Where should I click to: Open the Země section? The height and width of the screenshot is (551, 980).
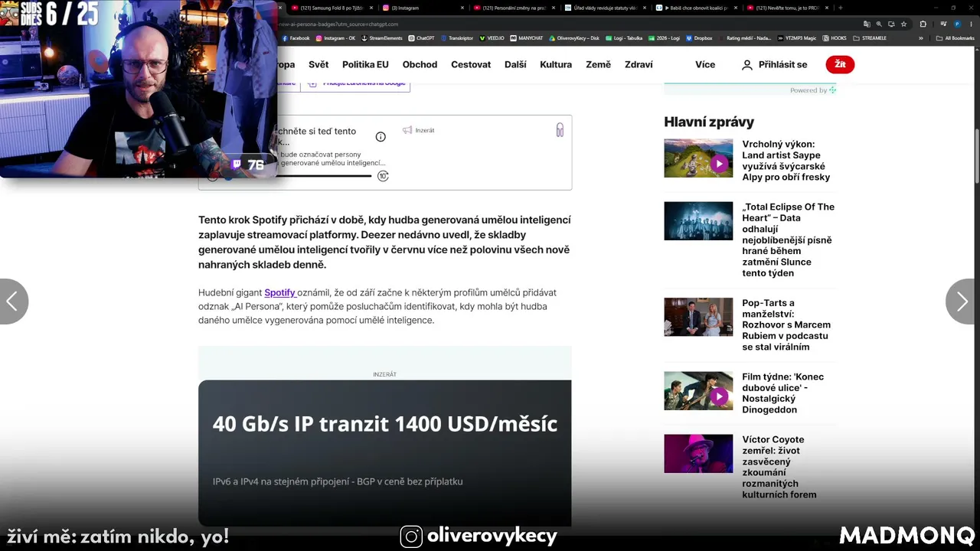click(599, 64)
